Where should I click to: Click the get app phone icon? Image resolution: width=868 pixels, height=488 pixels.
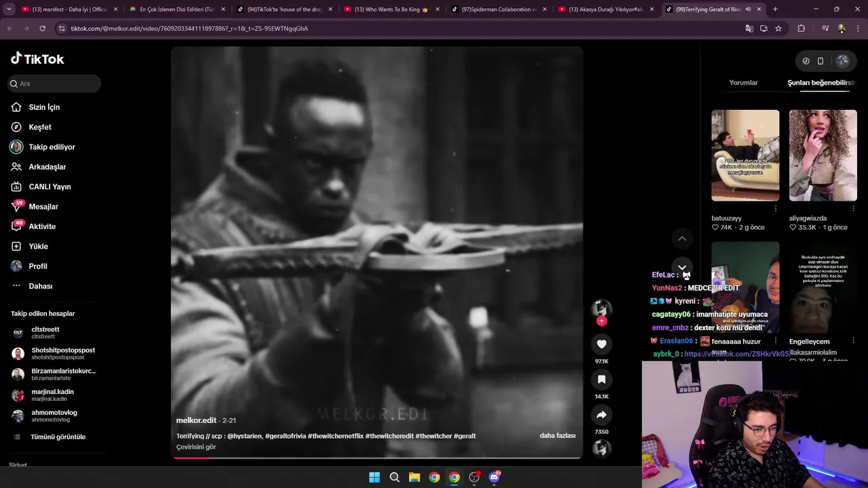pyautogui.click(x=821, y=61)
